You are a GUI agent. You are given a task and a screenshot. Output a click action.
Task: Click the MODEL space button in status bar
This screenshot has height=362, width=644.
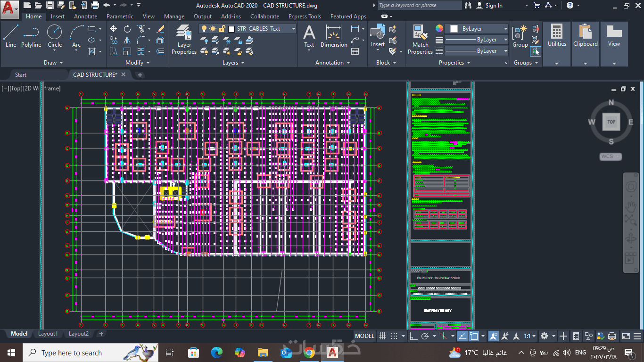point(364,336)
